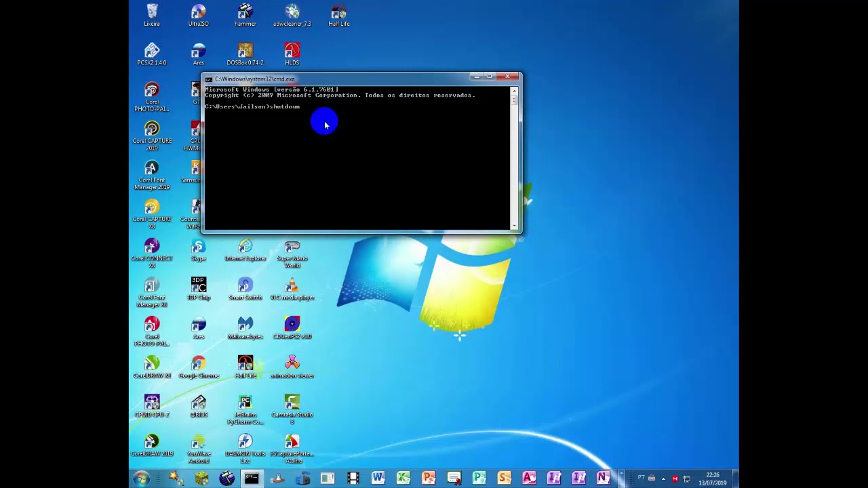Select the CDGenPS2 v3.0 desktop icon

click(292, 327)
